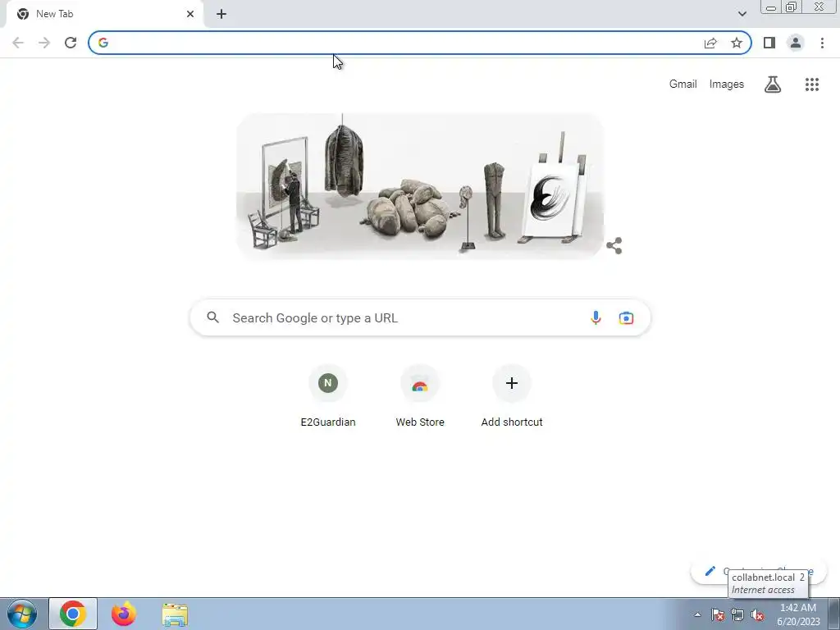This screenshot has height=630, width=840.
Task: Open the Google apps grid
Action: point(812,84)
